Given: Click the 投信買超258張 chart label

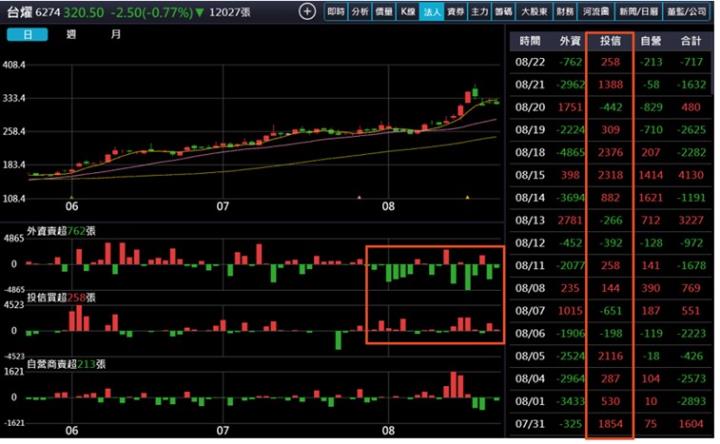Looking at the screenshot, I should [x=61, y=298].
